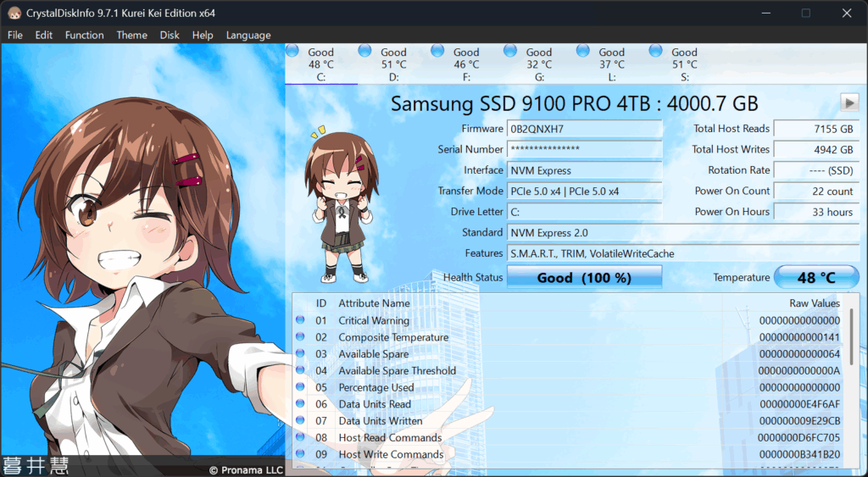This screenshot has width=868, height=477.
Task: Open the Language menu
Action: (248, 35)
